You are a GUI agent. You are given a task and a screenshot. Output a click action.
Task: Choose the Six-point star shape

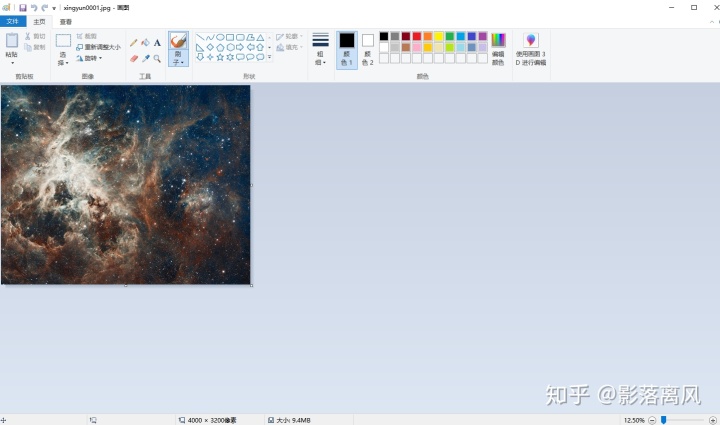tap(231, 57)
